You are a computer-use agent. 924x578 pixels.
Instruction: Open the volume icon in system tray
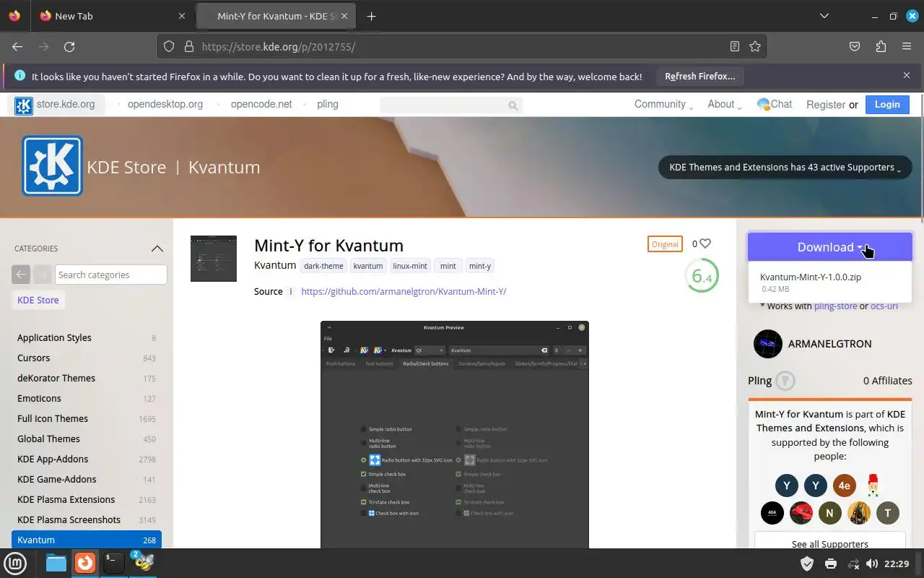click(x=872, y=564)
